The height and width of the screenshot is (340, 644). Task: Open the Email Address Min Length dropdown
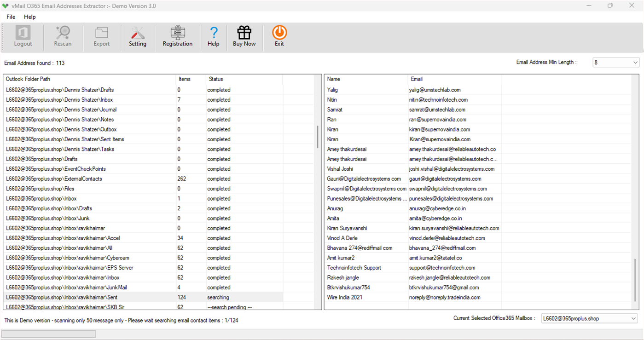(616, 63)
